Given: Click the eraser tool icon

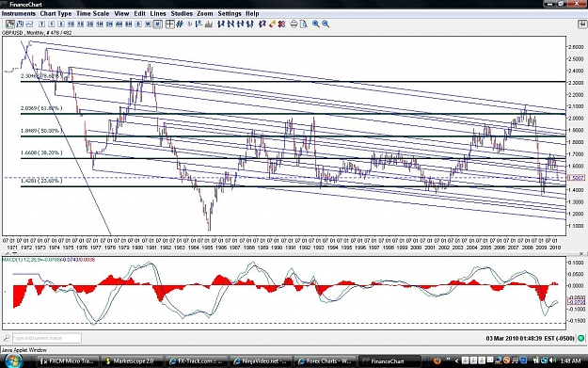Looking at the screenshot, I should 272,24.
